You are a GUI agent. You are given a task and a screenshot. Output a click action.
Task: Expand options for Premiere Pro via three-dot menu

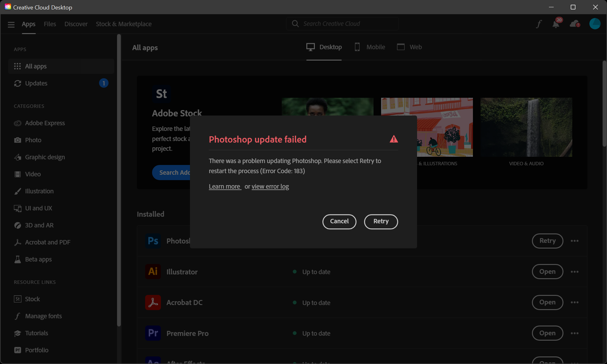coord(575,333)
